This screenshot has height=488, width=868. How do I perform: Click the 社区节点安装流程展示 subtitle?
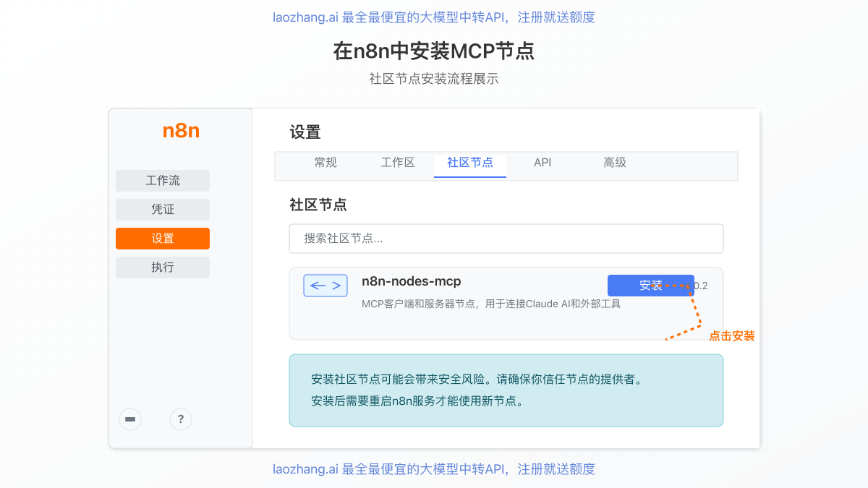tap(434, 79)
